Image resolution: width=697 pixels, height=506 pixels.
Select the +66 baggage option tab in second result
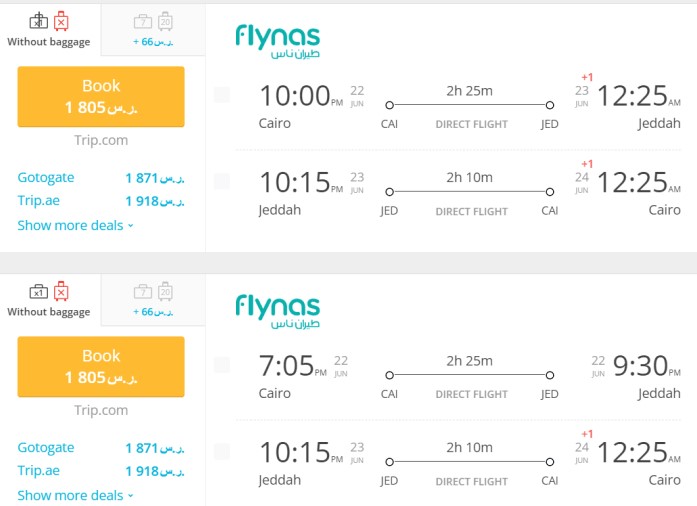tap(153, 300)
